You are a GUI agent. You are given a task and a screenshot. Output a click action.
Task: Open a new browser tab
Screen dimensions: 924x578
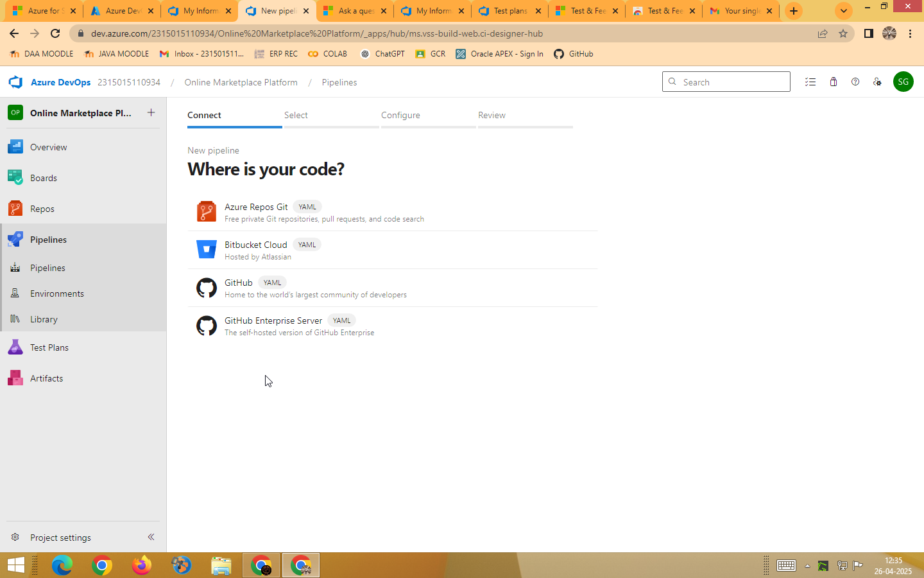(794, 11)
